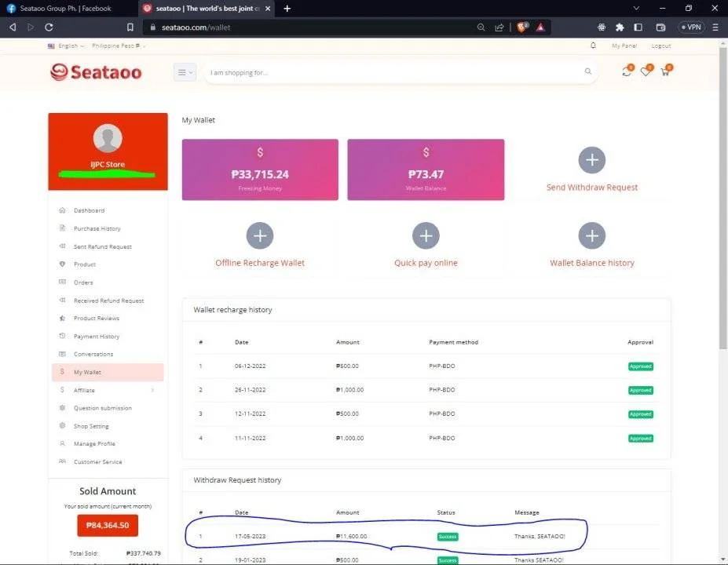The width and height of the screenshot is (728, 565).
Task: Open Dashboard in the sidebar
Action: tap(89, 210)
